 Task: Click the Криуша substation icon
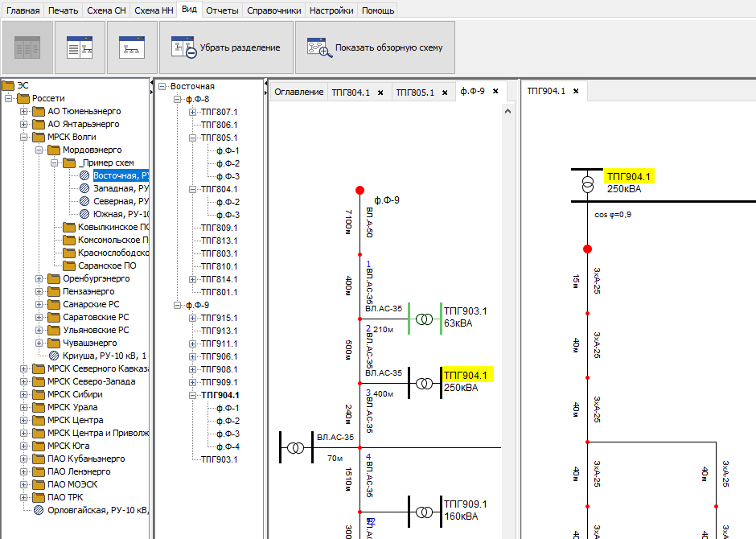tap(54, 356)
